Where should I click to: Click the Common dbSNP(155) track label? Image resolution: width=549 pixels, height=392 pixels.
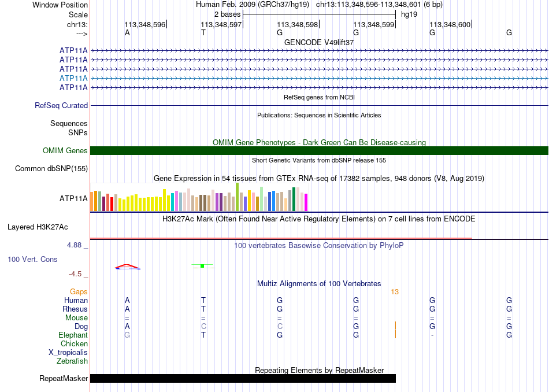[x=51, y=168]
